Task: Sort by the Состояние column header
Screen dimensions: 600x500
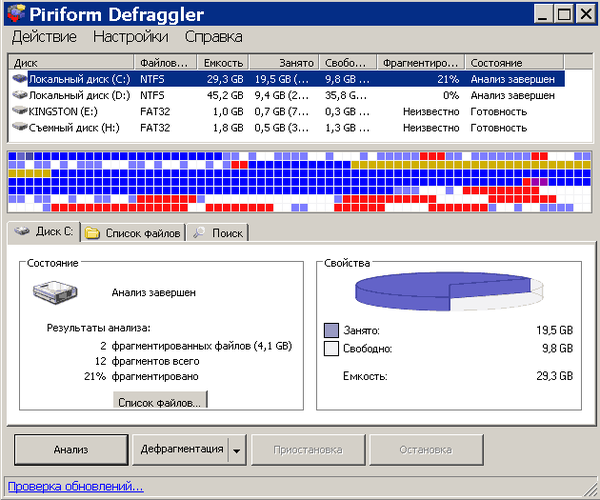Action: [514, 63]
